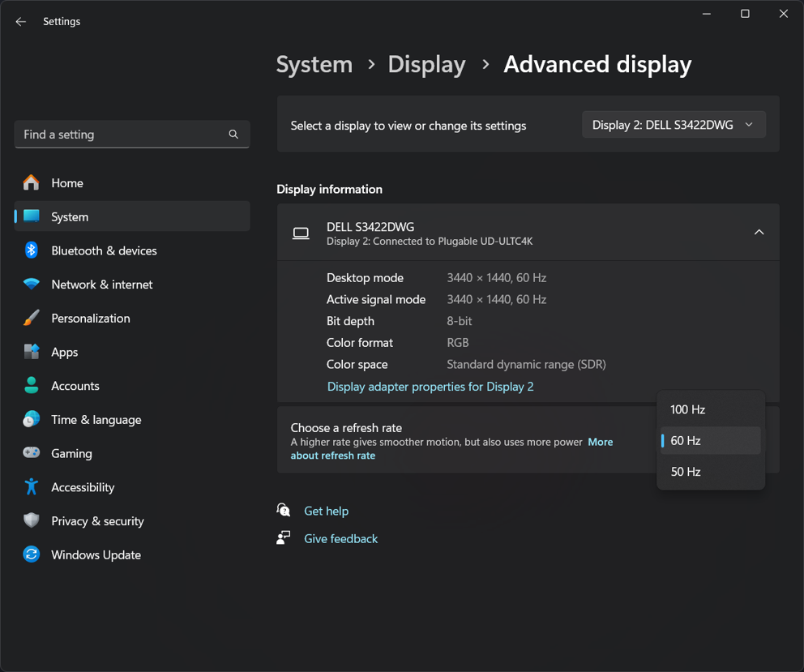Click More about refresh rate

pos(600,442)
